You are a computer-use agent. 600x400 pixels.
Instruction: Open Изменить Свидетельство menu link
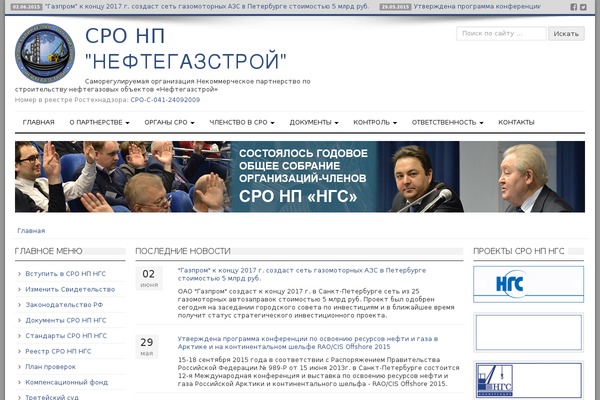point(70,289)
